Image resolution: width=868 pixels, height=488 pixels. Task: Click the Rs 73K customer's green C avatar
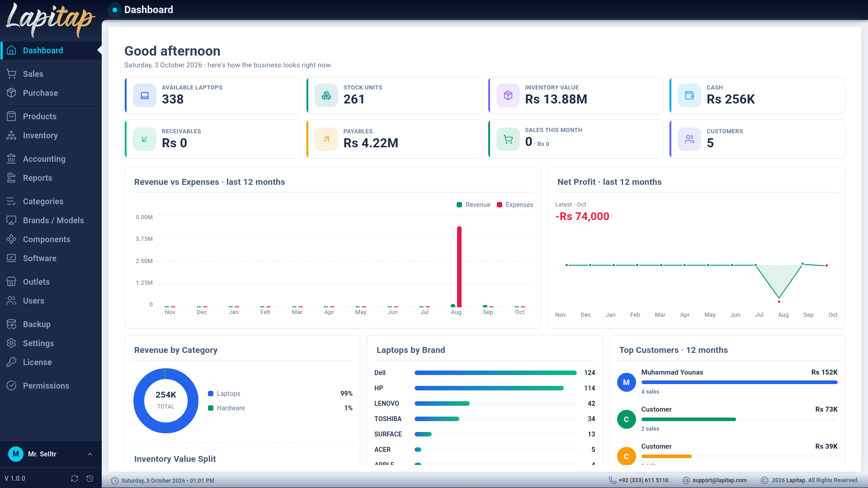click(x=626, y=419)
